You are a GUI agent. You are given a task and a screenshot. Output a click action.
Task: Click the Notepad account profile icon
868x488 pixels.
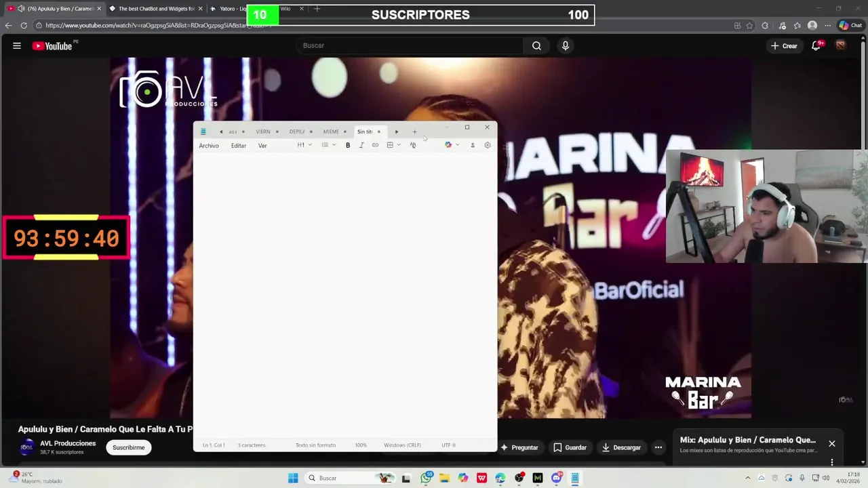[473, 145]
